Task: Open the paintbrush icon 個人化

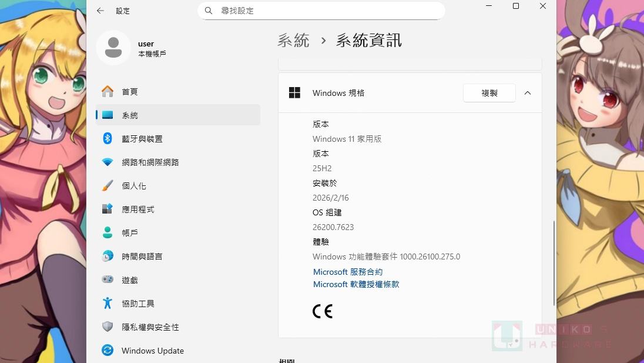Action: (108, 185)
